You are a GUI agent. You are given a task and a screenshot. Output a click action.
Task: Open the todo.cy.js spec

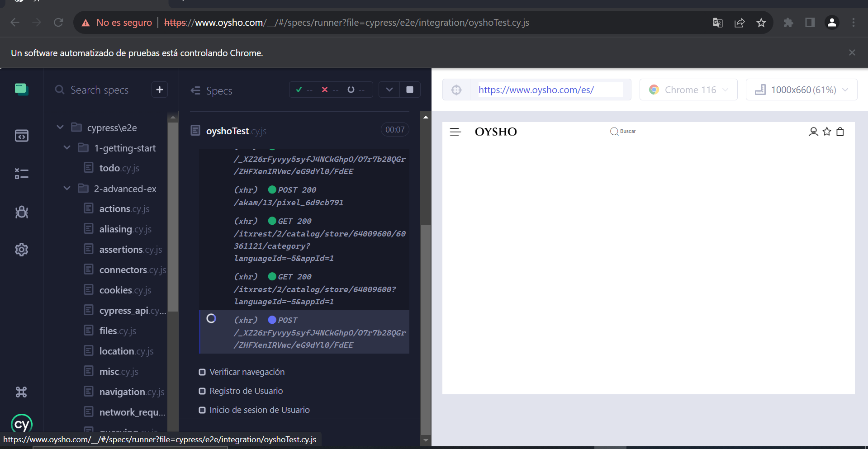pyautogui.click(x=119, y=168)
